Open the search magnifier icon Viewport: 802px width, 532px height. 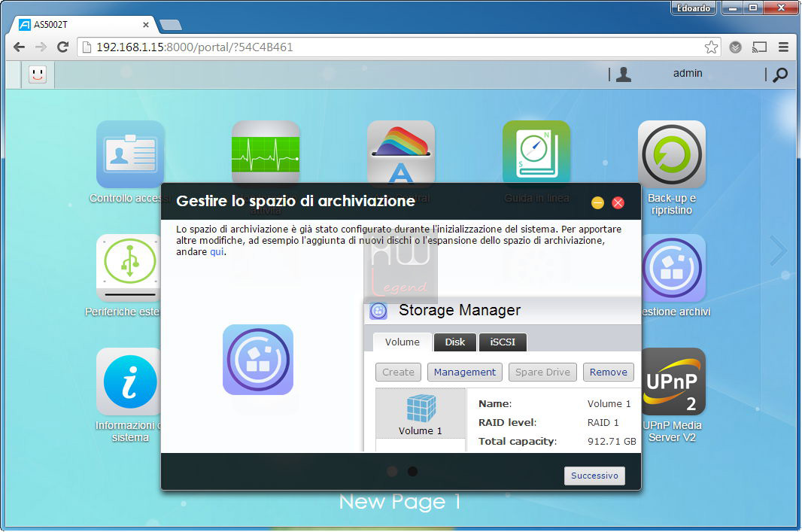click(780, 74)
